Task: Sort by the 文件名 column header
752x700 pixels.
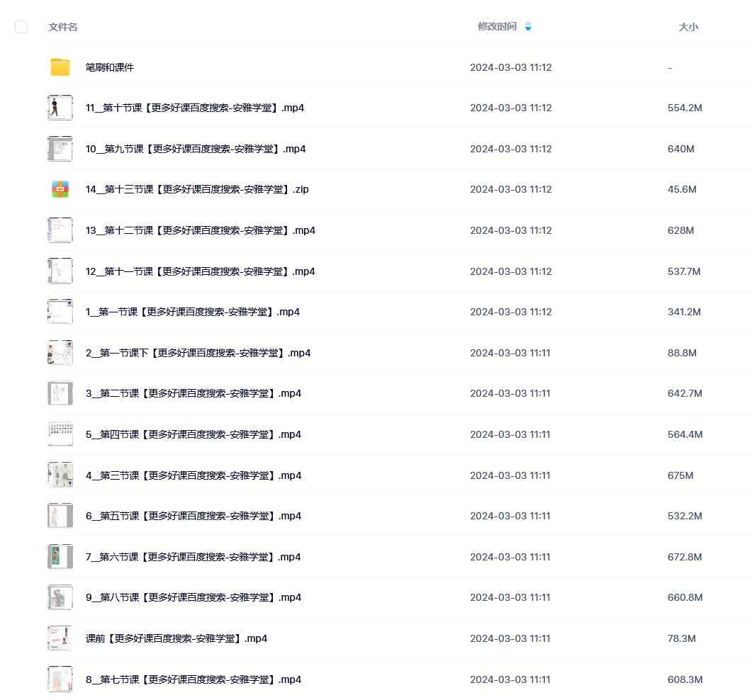Action: 63,27
